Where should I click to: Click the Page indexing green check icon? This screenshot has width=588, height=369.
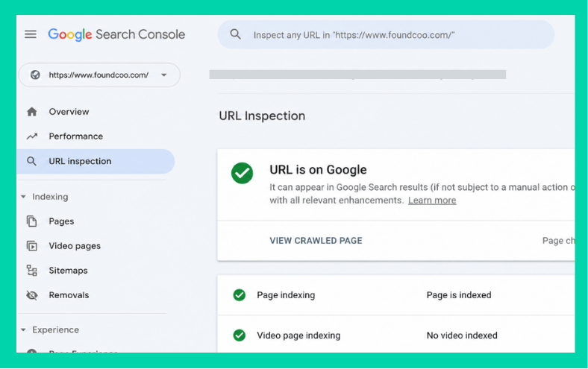click(240, 295)
